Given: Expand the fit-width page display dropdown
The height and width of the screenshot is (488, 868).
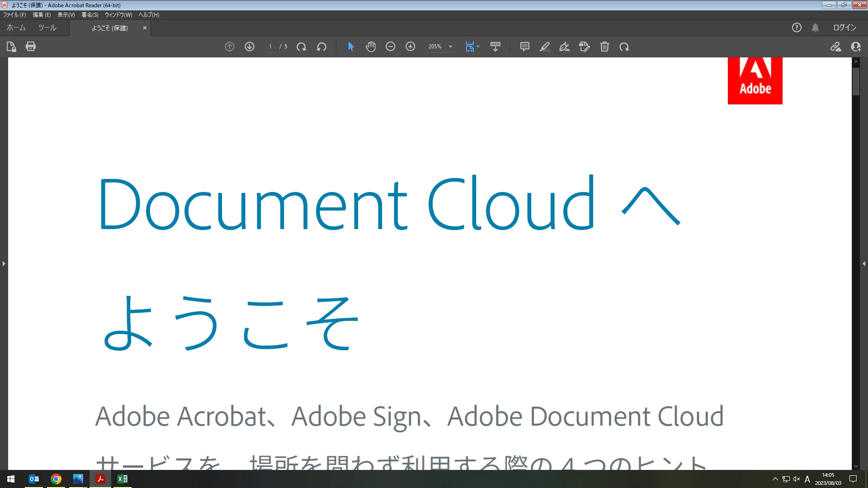Looking at the screenshot, I should coord(478,47).
